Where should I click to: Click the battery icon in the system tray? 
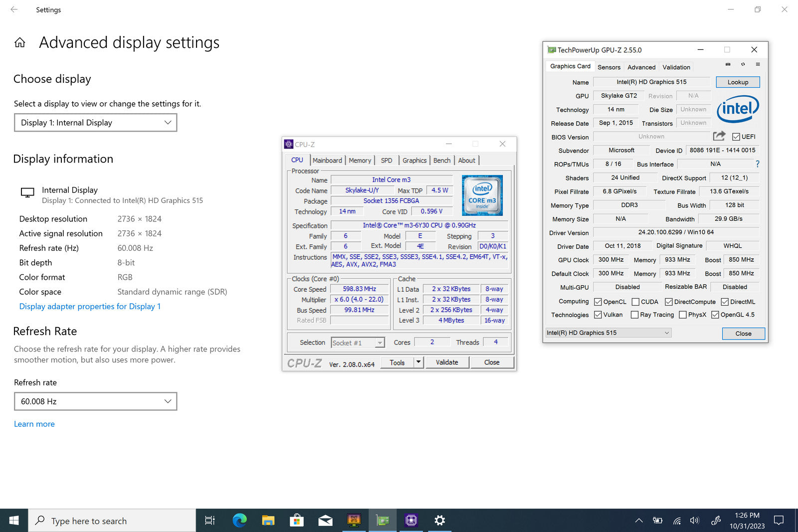pyautogui.click(x=658, y=521)
